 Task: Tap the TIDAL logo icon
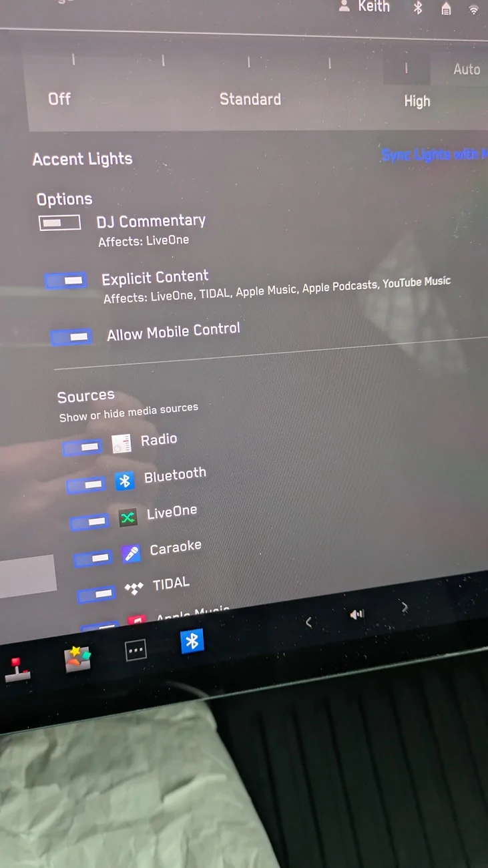[x=134, y=589]
